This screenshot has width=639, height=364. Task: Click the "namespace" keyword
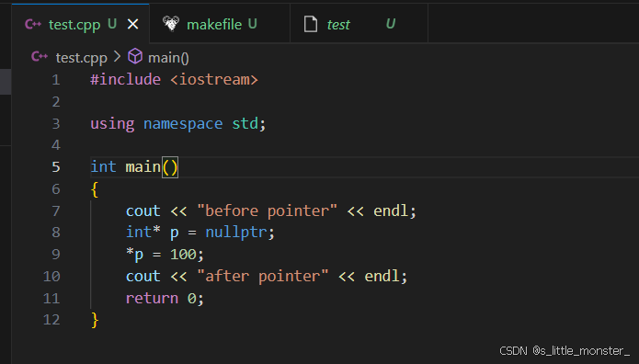pyautogui.click(x=183, y=123)
